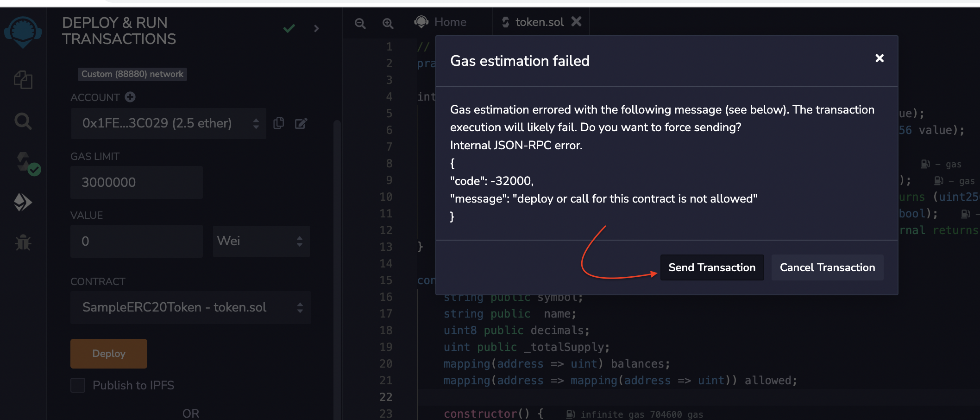Screen dimensions: 980x420
Task: Click the Remix logo icon
Action: coord(23,32)
